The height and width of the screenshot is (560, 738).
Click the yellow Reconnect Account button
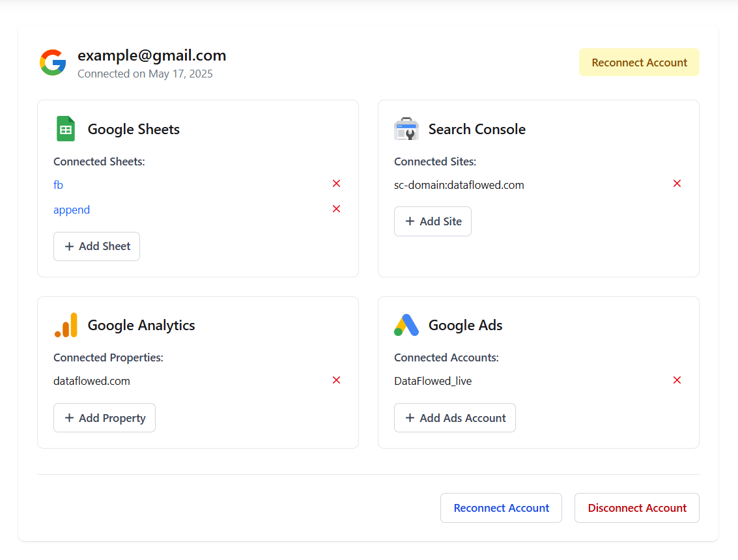[639, 62]
